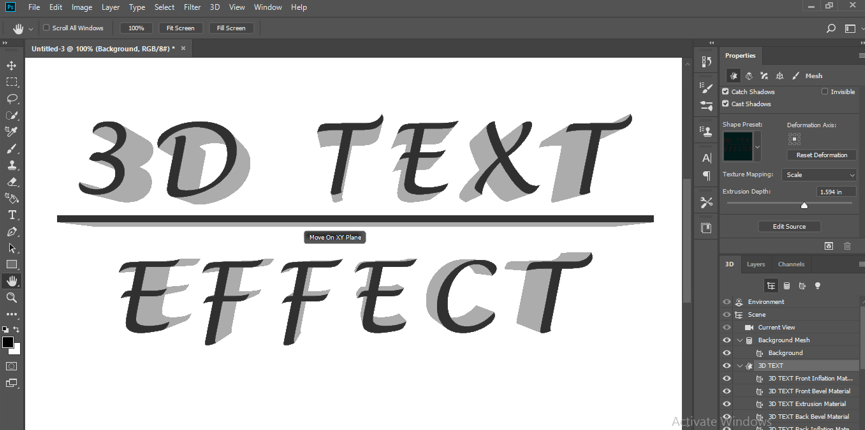Viewport: 865px width, 430px height.
Task: Select the Lasso tool
Action: pos(11,99)
